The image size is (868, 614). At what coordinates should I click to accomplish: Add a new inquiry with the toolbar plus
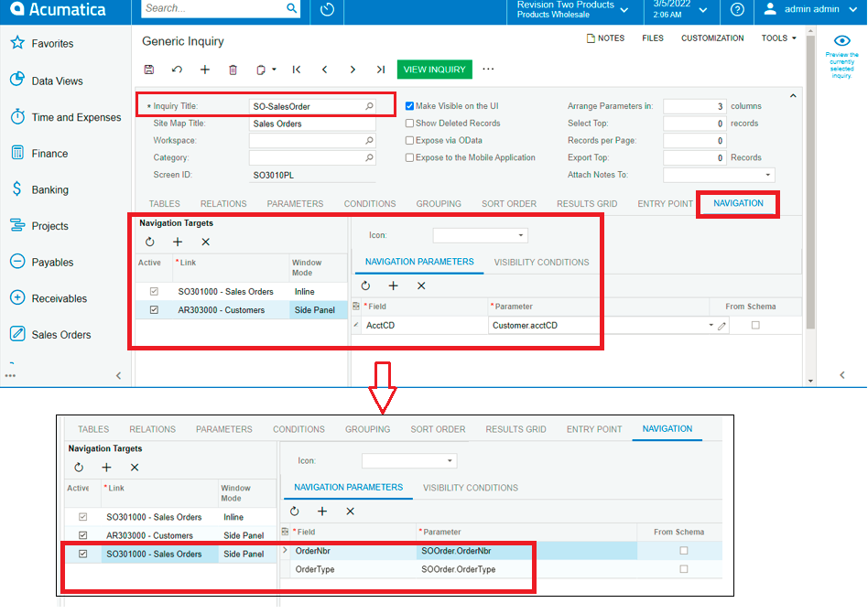pyautogui.click(x=205, y=70)
